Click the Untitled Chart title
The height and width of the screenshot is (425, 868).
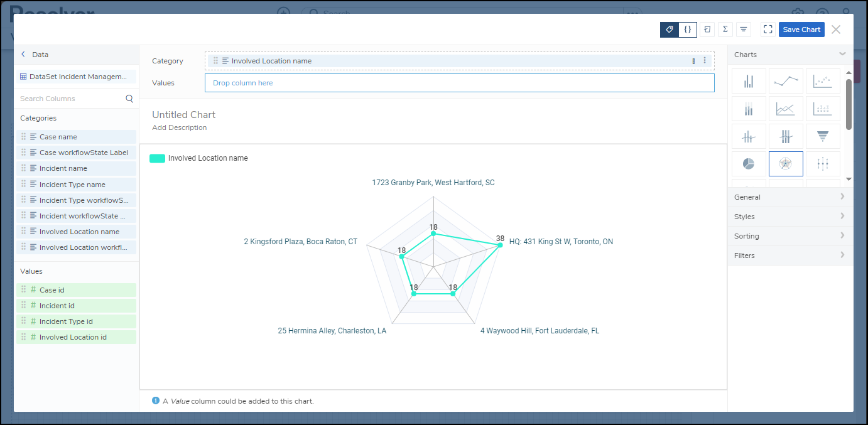[183, 115]
